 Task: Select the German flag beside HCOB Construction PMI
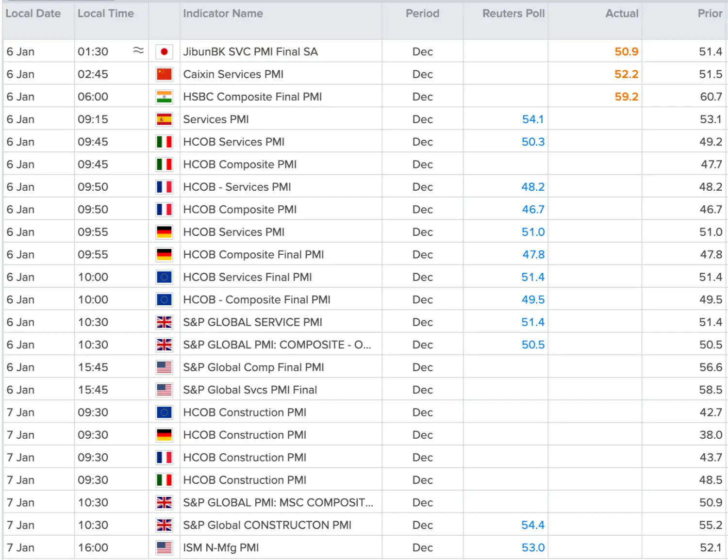pos(164,435)
